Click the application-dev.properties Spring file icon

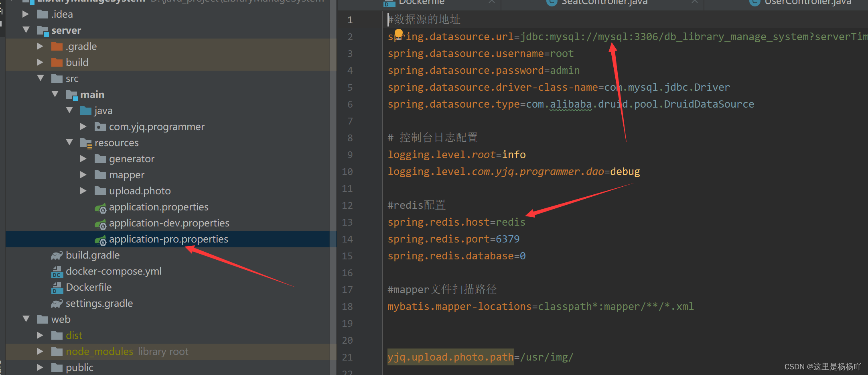pos(100,224)
